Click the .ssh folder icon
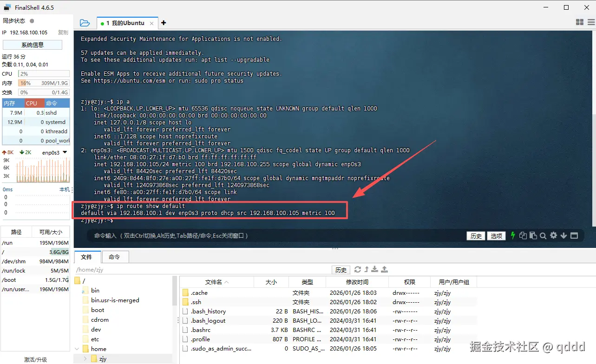This screenshot has width=596, height=364. coord(185,302)
